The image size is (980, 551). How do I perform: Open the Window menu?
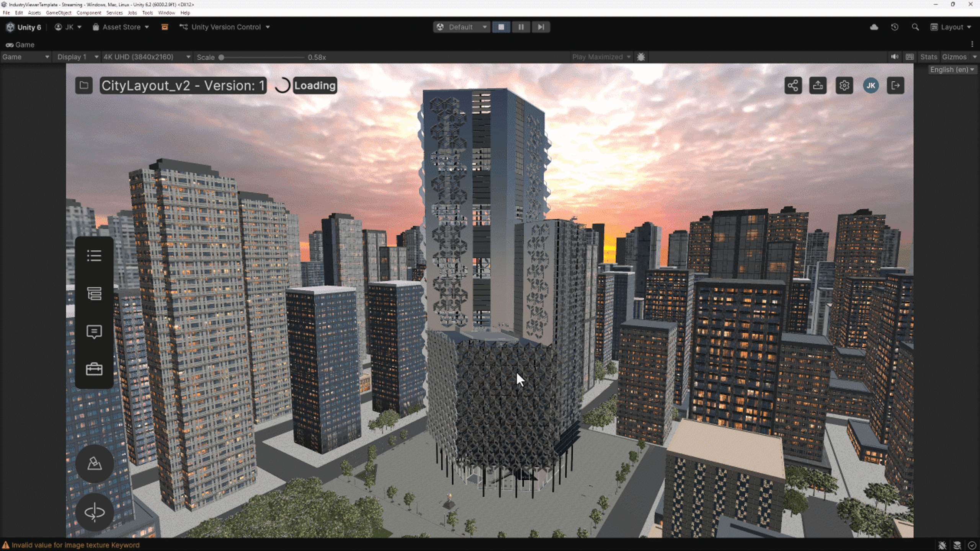coord(167,13)
